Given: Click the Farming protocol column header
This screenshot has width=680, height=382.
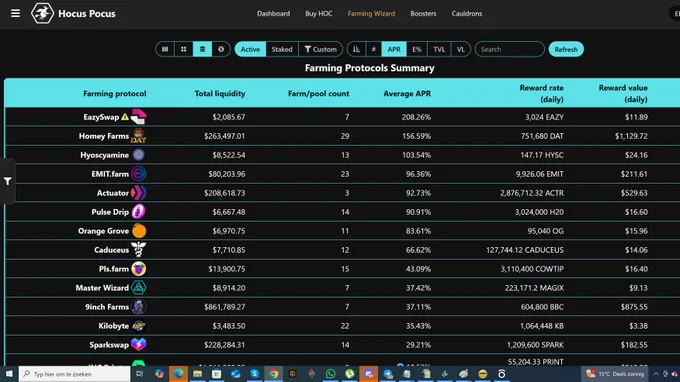Looking at the screenshot, I should point(114,93).
